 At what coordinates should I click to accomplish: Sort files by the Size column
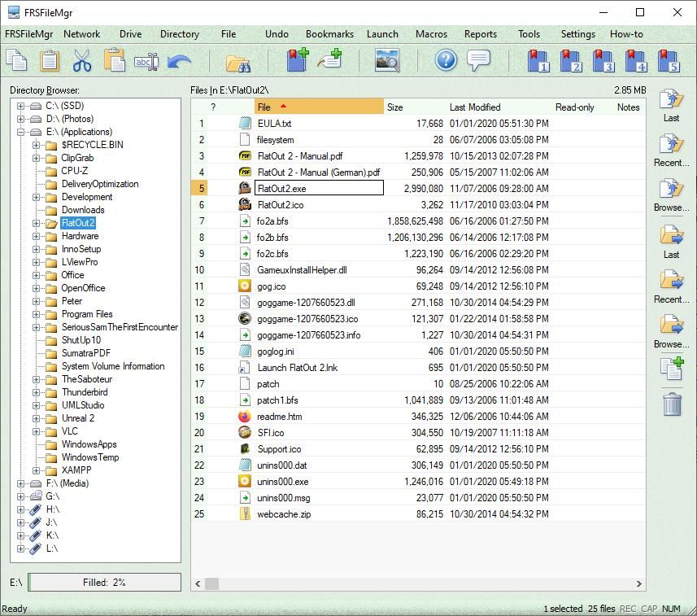pos(395,107)
